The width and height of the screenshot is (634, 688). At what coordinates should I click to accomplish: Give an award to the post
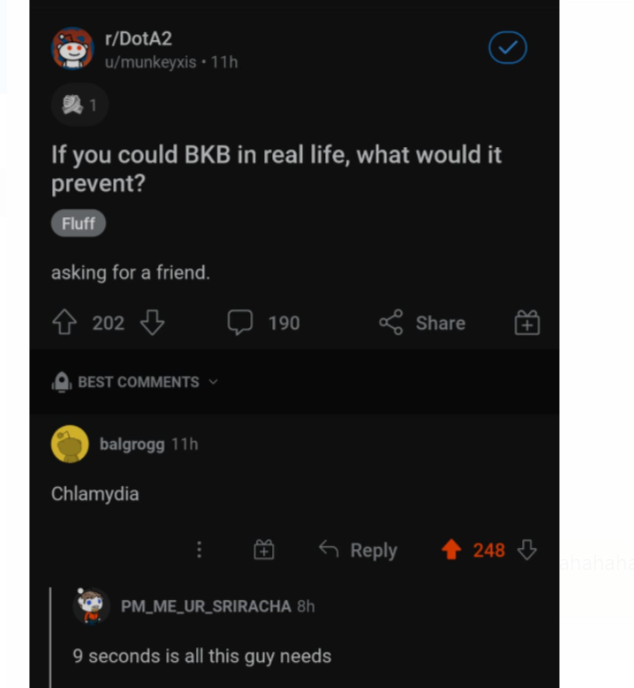tap(527, 323)
